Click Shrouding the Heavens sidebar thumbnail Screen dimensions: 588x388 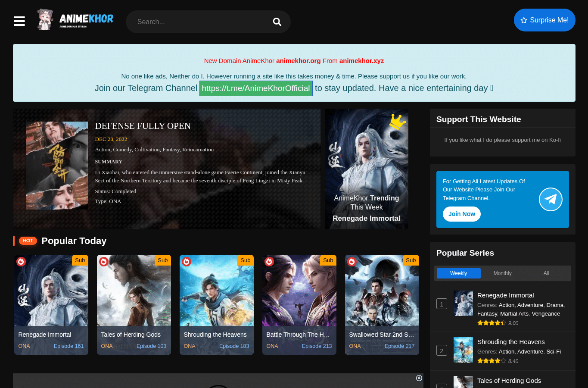(x=463, y=350)
